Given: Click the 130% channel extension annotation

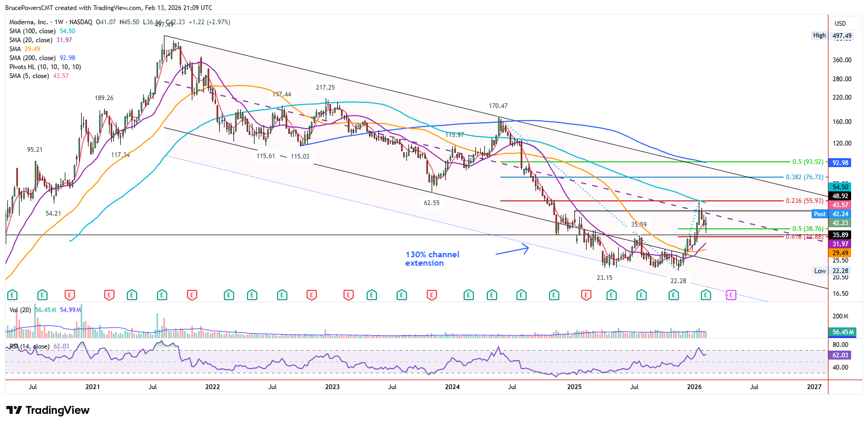Looking at the screenshot, I should (432, 259).
